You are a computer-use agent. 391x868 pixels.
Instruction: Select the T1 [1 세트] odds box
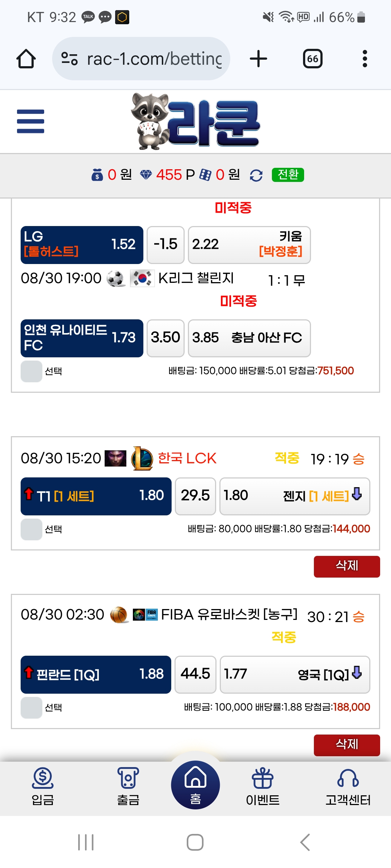[96, 496]
